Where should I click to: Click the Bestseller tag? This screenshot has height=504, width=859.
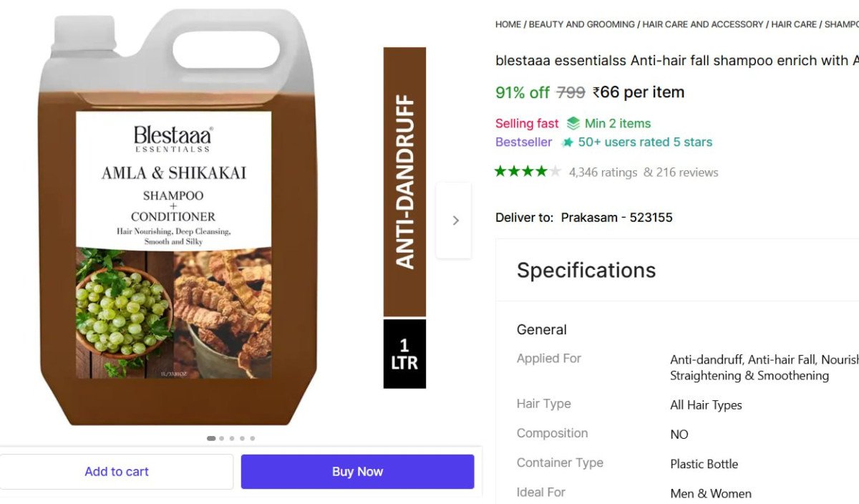coord(523,142)
